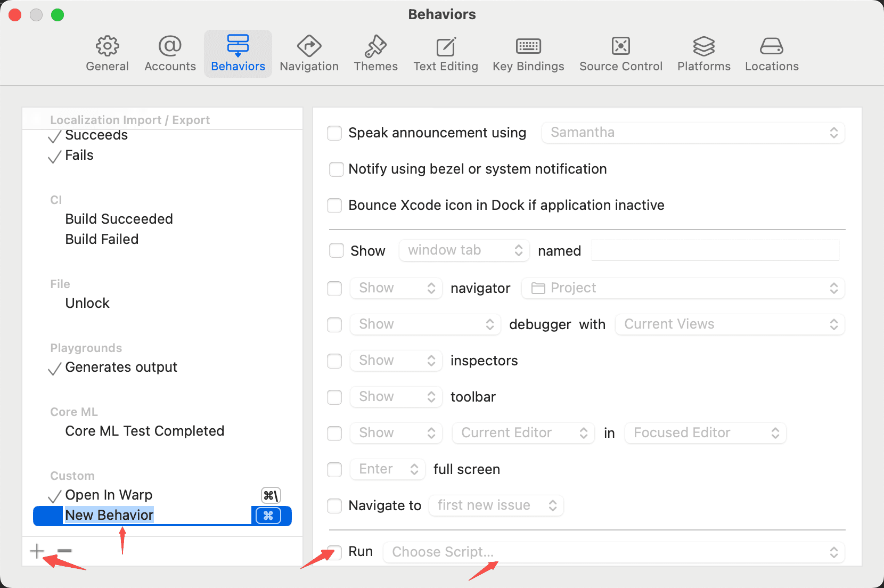
Task: Select Build Succeeded under CI
Action: point(119,219)
